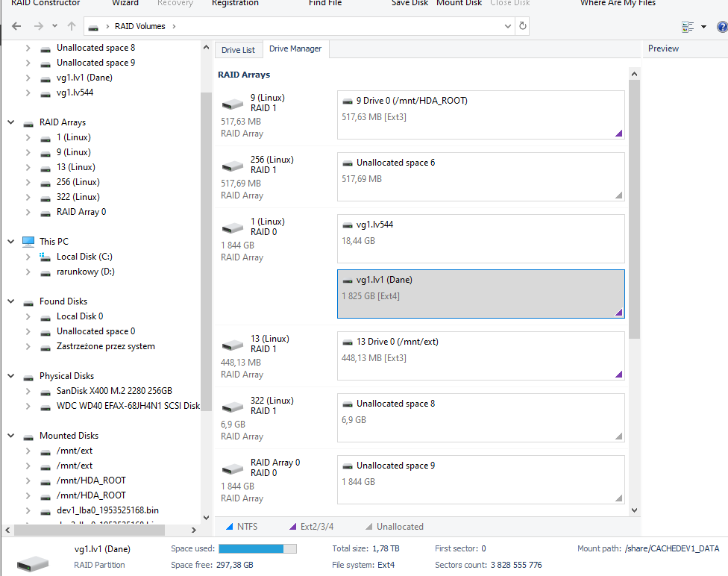Select Local Disk 0 under Found Disks
728x576 pixels.
tap(80, 316)
